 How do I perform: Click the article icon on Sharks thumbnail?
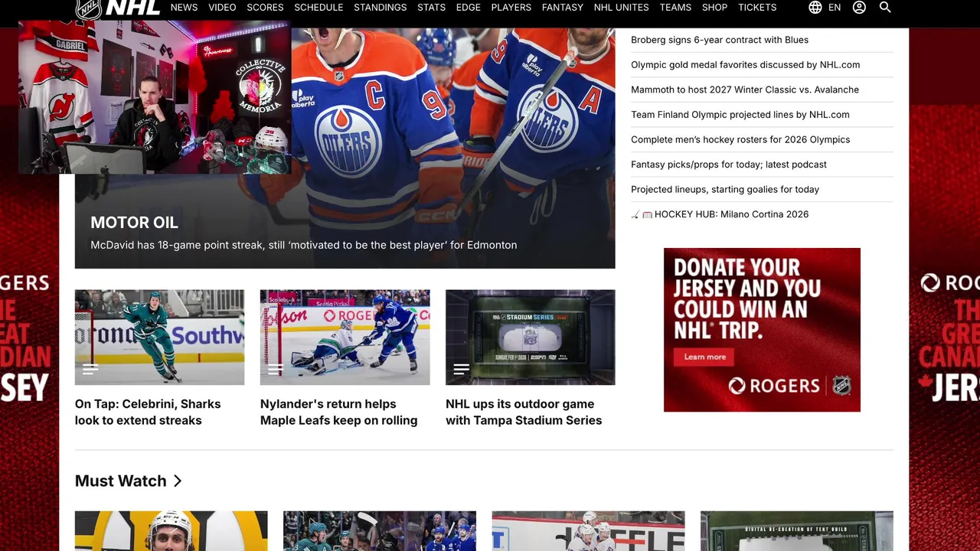pos(90,369)
